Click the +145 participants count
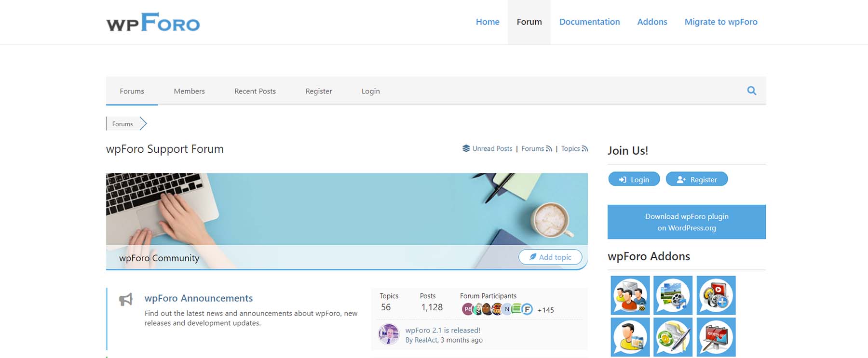This screenshot has height=358, width=868. (x=545, y=310)
